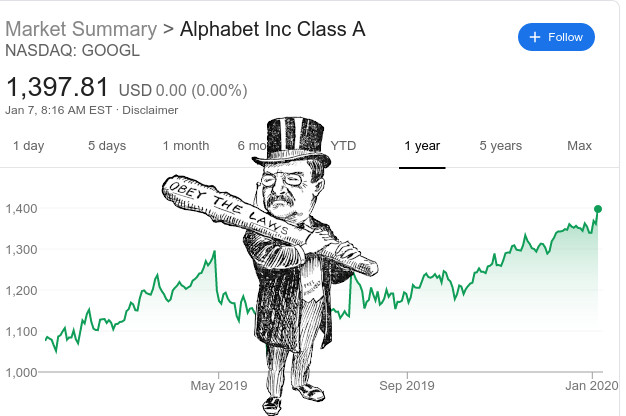Follow Alphabet Inc Class A stock

pyautogui.click(x=556, y=37)
